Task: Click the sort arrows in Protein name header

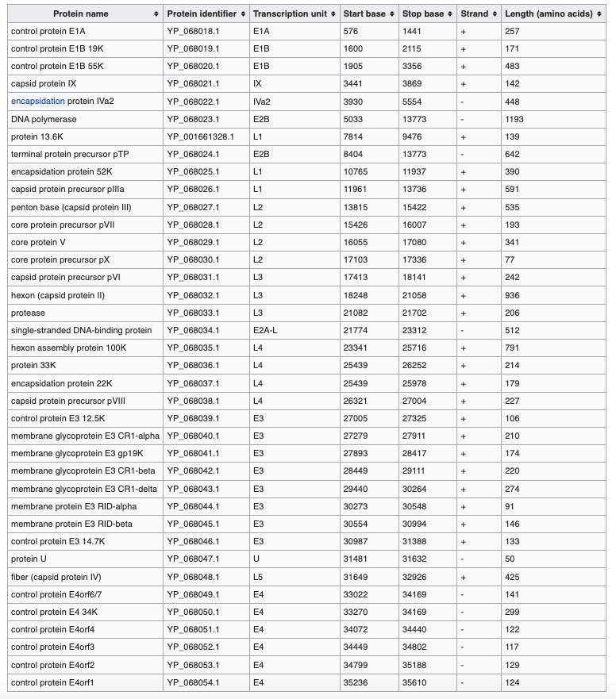Action: point(156,14)
